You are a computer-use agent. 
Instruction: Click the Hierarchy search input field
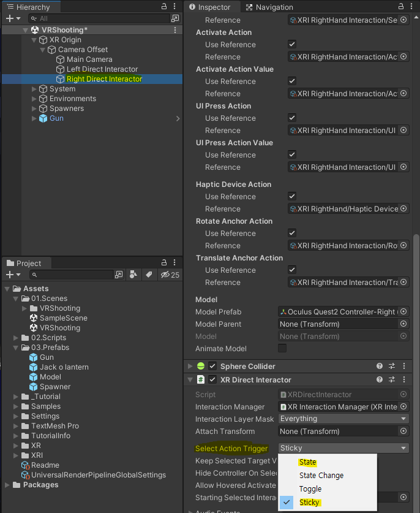click(99, 18)
